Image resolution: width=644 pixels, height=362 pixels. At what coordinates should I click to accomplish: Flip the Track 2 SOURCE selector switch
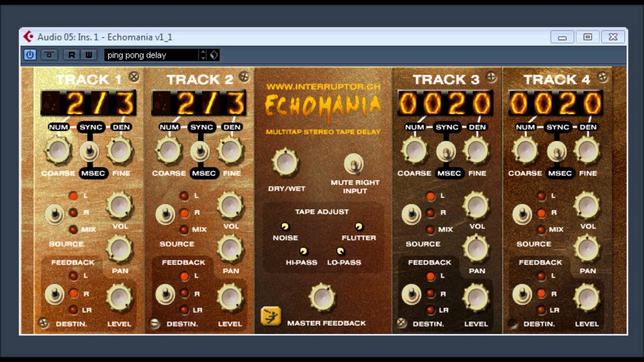tap(165, 215)
